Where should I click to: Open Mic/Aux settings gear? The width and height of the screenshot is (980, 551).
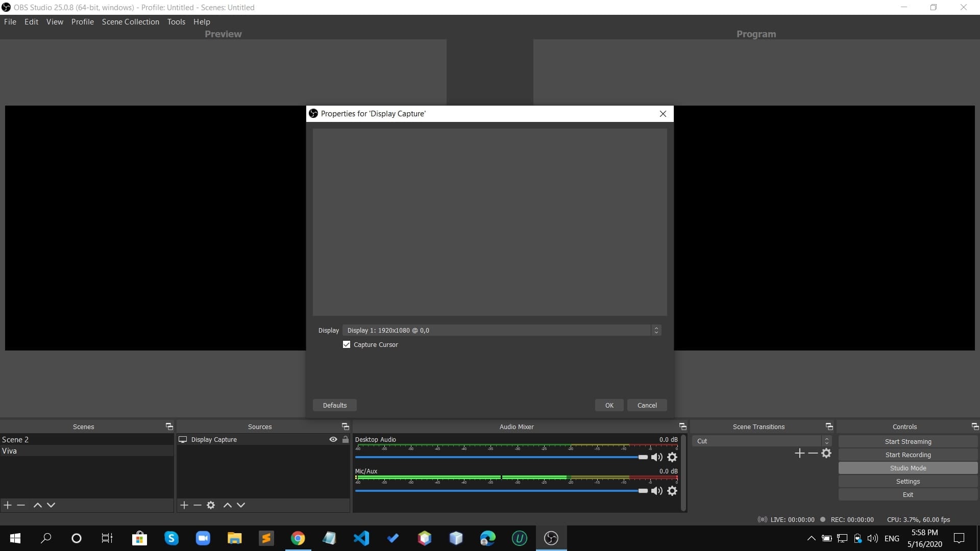click(x=672, y=491)
